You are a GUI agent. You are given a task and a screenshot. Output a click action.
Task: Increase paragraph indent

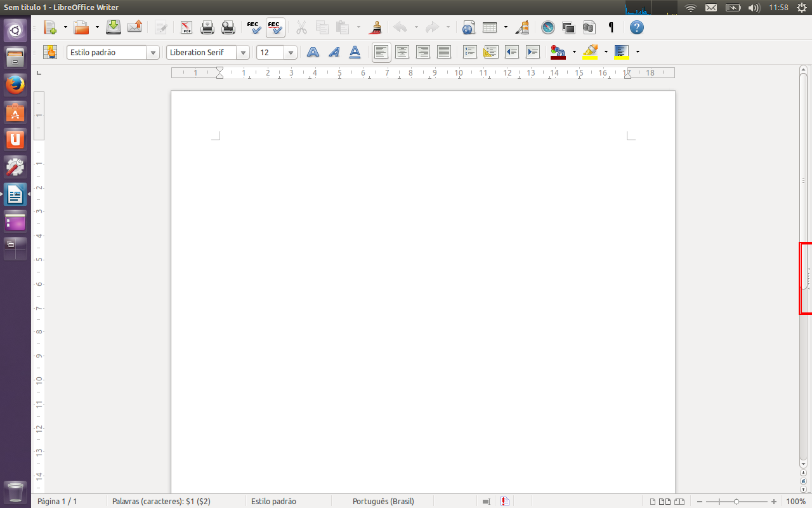click(533, 52)
